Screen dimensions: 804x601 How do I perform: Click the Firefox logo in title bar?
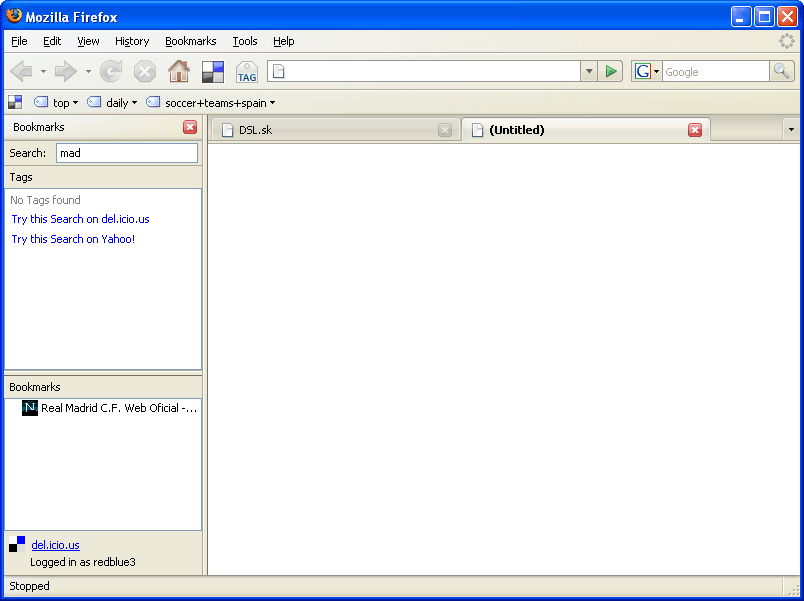(14, 16)
